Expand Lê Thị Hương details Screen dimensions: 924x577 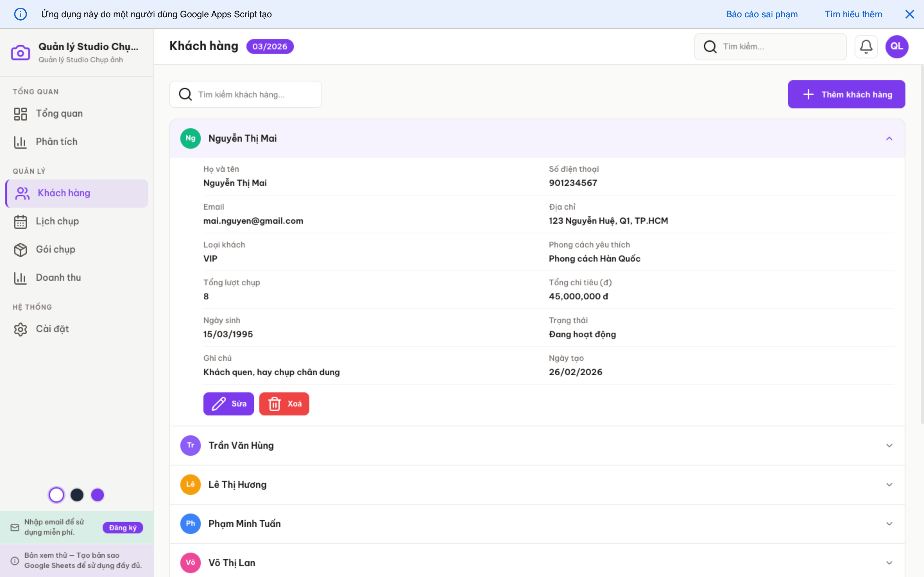889,484
